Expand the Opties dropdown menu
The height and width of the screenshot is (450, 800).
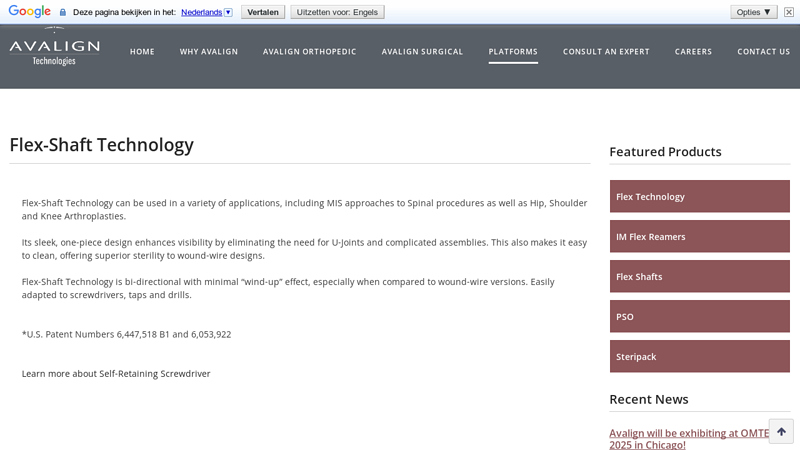[x=753, y=12]
